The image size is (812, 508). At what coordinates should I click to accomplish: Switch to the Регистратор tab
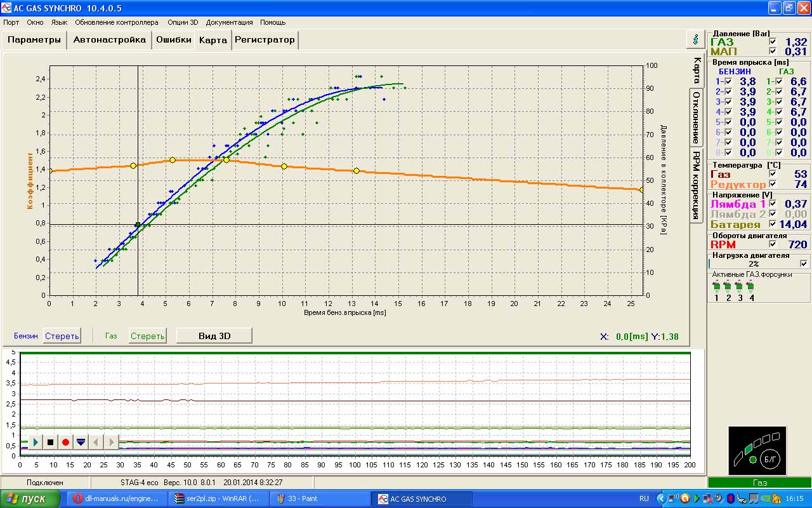(x=265, y=39)
